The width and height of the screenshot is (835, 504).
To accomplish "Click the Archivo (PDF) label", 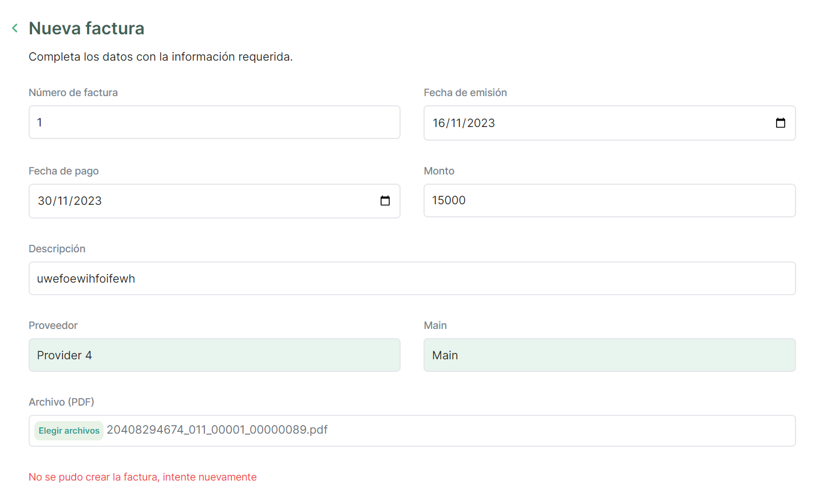I will 61,402.
